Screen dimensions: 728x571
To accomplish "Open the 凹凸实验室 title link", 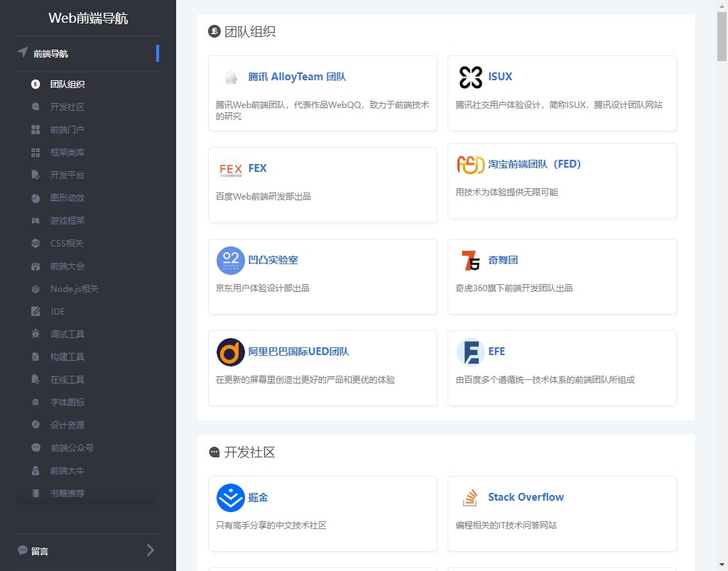I will 273,260.
